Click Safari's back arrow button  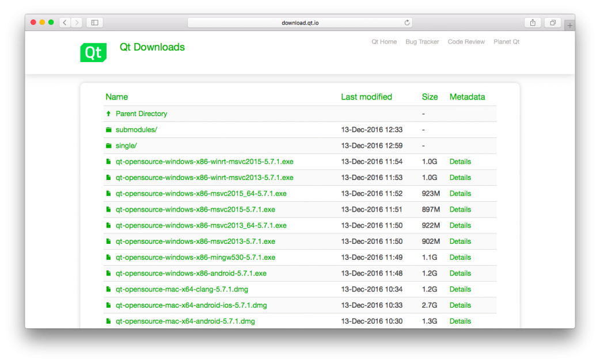[64, 22]
